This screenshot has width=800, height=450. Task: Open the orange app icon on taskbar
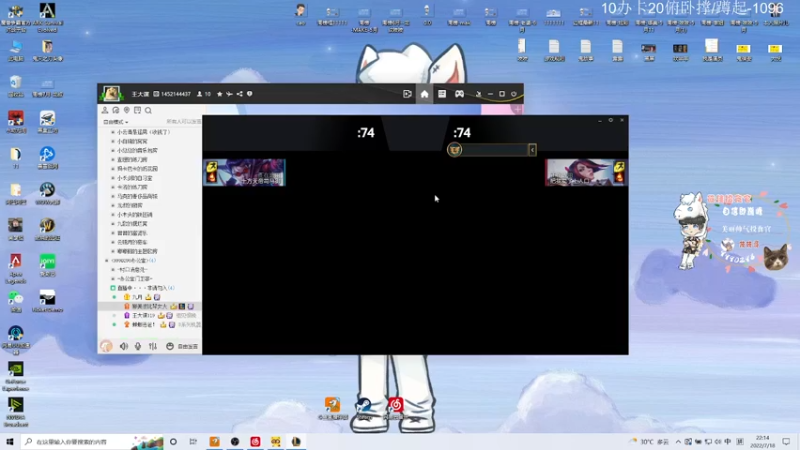point(214,441)
